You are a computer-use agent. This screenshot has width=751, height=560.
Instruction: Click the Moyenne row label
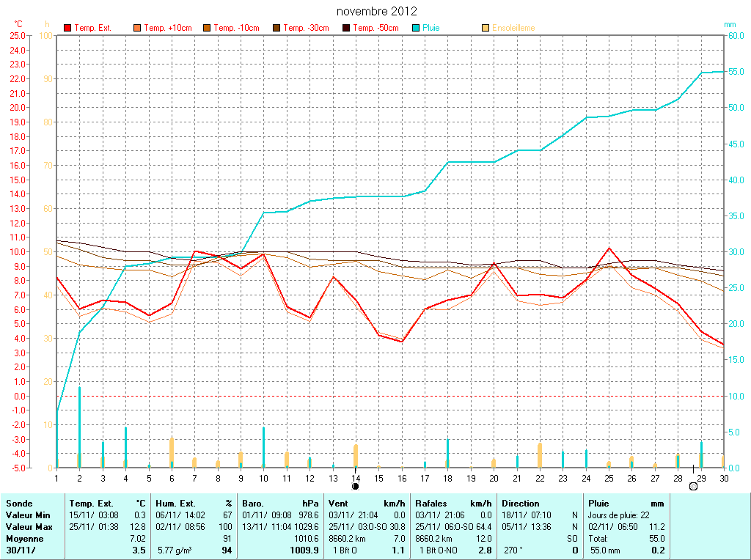(x=25, y=539)
